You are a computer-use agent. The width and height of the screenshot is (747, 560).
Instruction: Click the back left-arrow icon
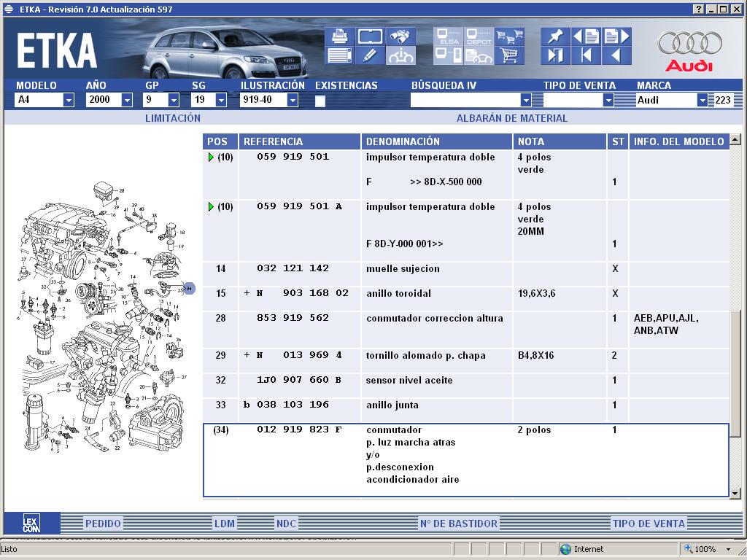(x=617, y=55)
